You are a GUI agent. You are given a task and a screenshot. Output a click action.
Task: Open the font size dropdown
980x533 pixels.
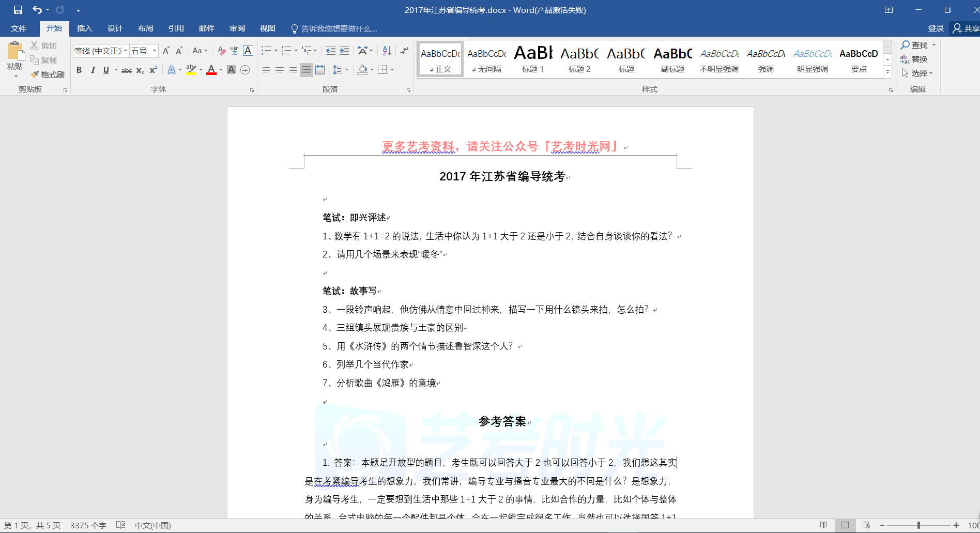tap(154, 51)
